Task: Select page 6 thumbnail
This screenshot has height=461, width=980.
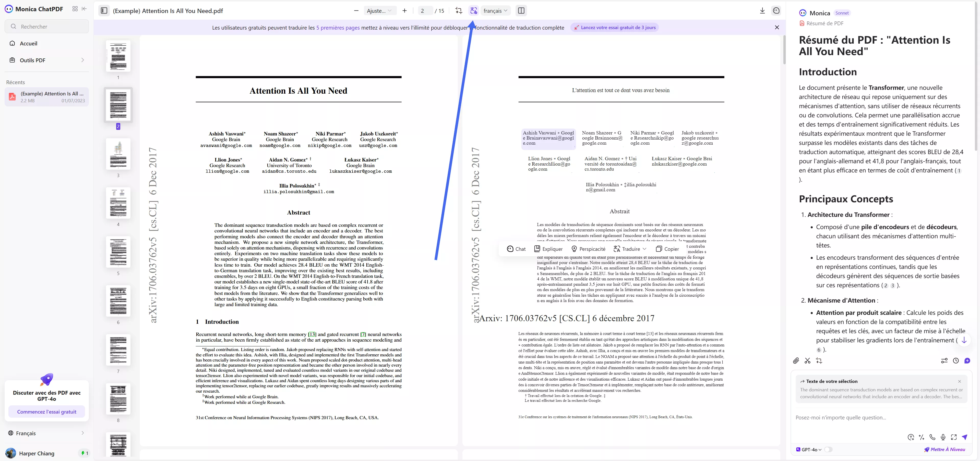Action: [x=118, y=301]
